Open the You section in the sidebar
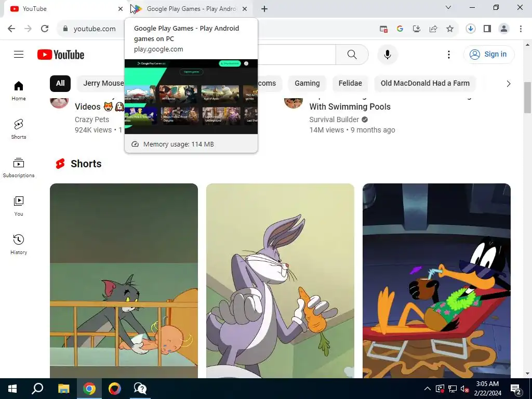The width and height of the screenshot is (532, 399). pyautogui.click(x=19, y=206)
